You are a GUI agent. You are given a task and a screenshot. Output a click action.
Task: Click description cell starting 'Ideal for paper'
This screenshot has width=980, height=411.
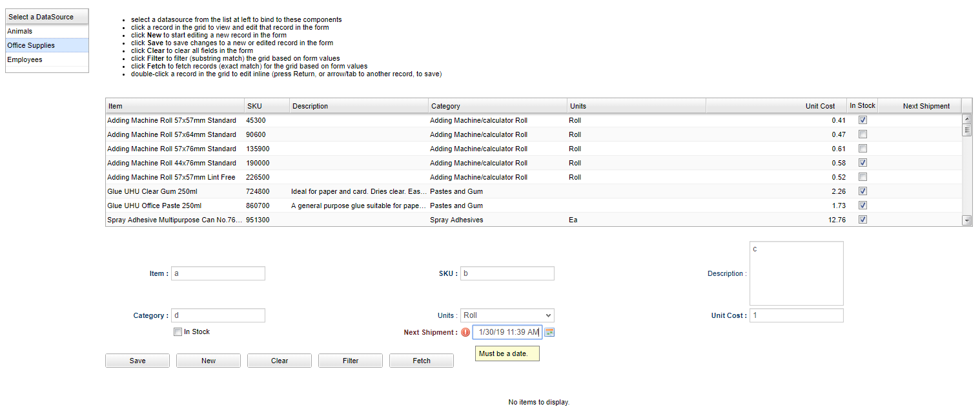point(359,191)
